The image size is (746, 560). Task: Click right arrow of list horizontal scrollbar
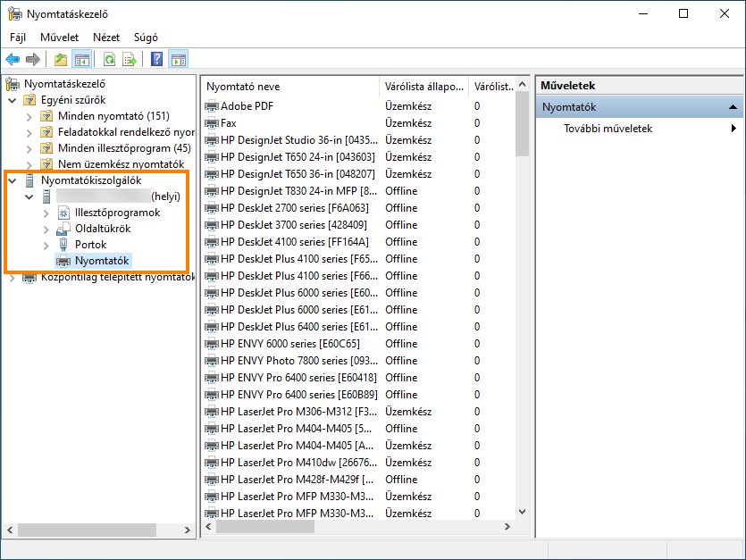(507, 526)
